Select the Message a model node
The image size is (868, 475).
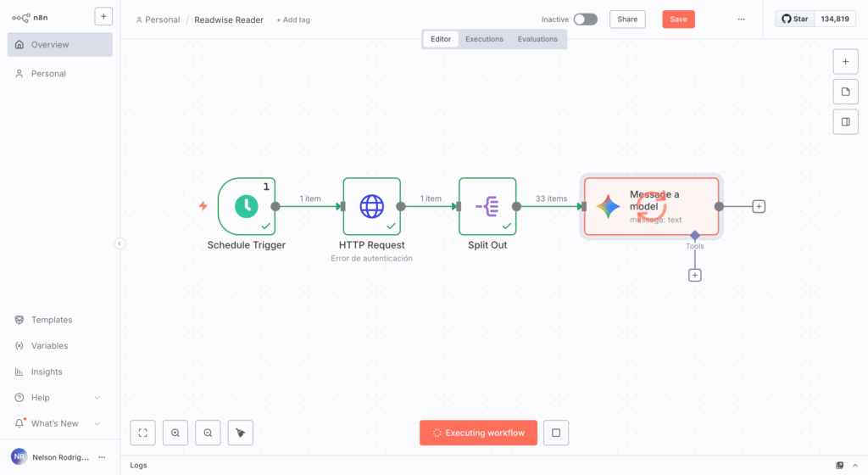pos(652,206)
